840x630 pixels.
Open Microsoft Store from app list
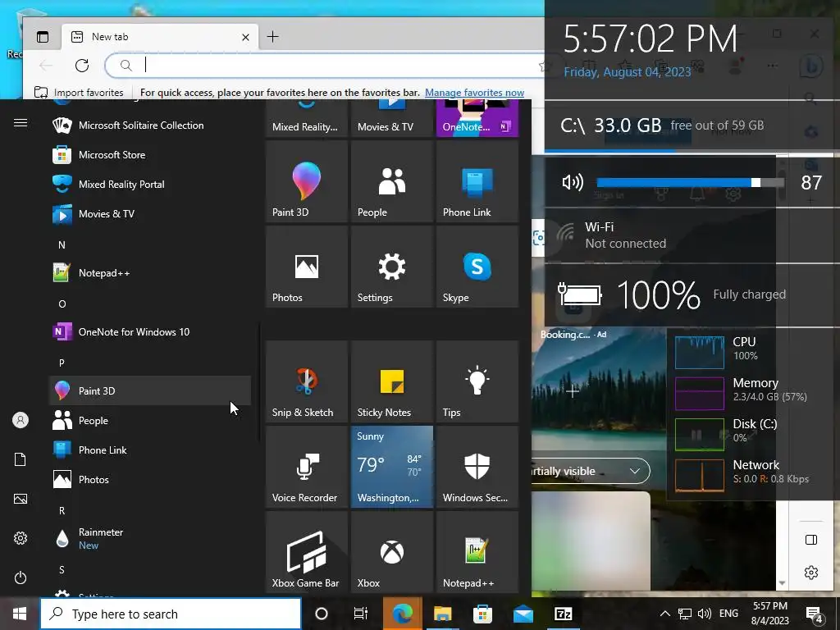click(150, 155)
